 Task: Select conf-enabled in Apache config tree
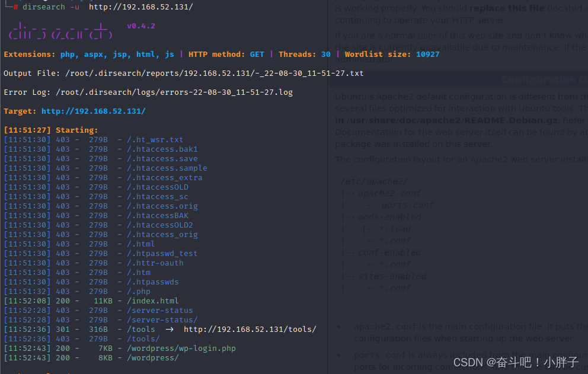pyautogui.click(x=389, y=252)
